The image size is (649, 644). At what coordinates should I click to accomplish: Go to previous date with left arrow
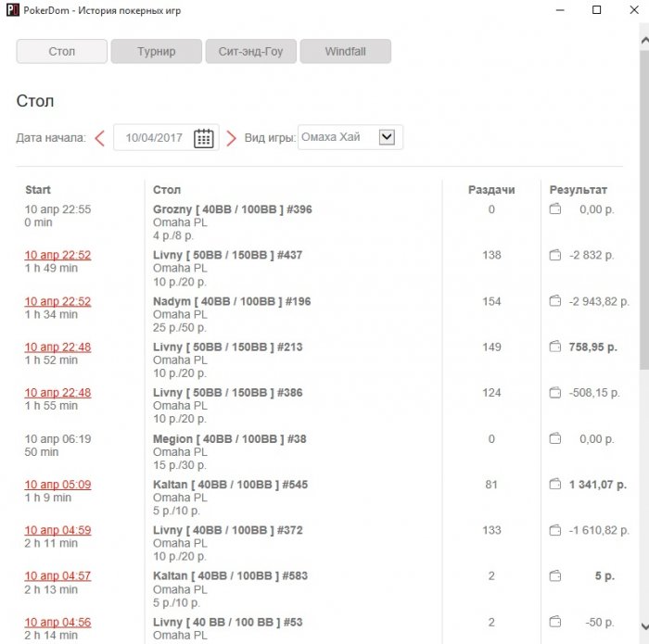point(100,138)
